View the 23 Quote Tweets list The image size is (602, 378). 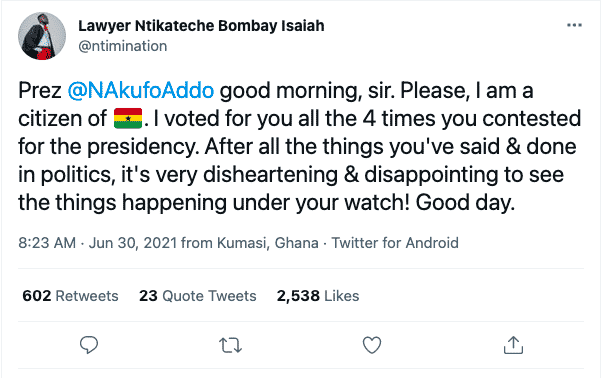point(198,296)
